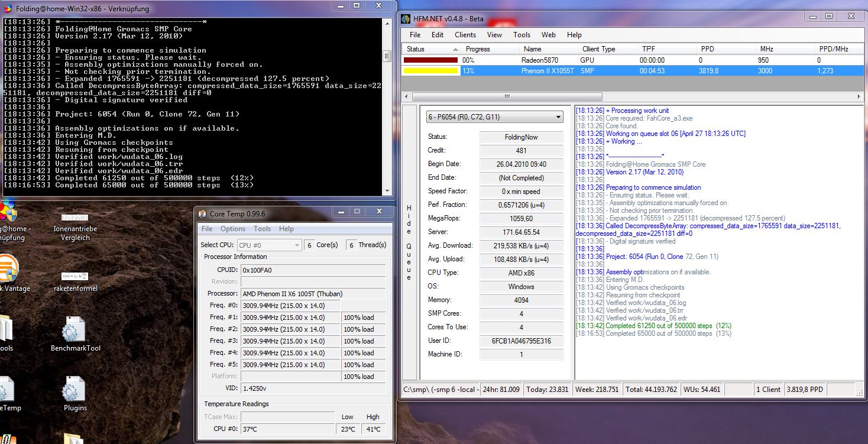Sort clients by Name column header
868x444 pixels.
(548, 49)
